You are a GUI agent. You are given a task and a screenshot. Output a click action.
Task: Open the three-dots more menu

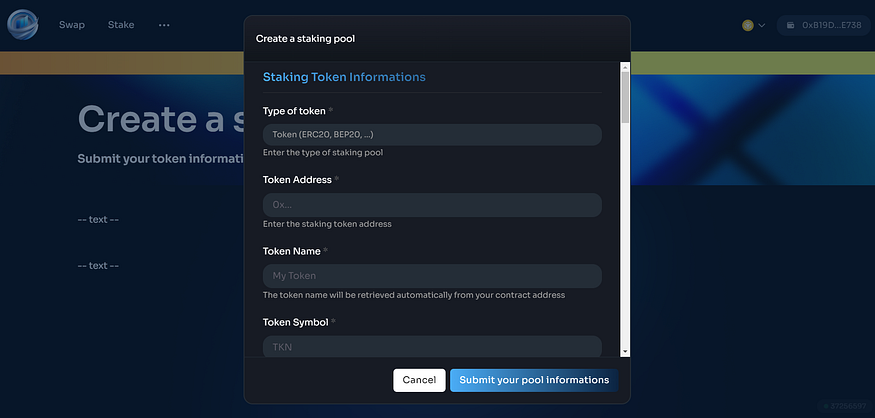point(164,25)
